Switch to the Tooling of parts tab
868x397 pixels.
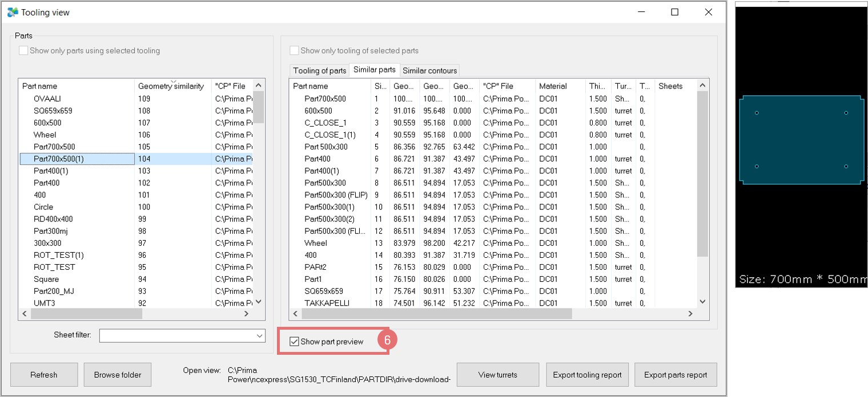coord(319,71)
